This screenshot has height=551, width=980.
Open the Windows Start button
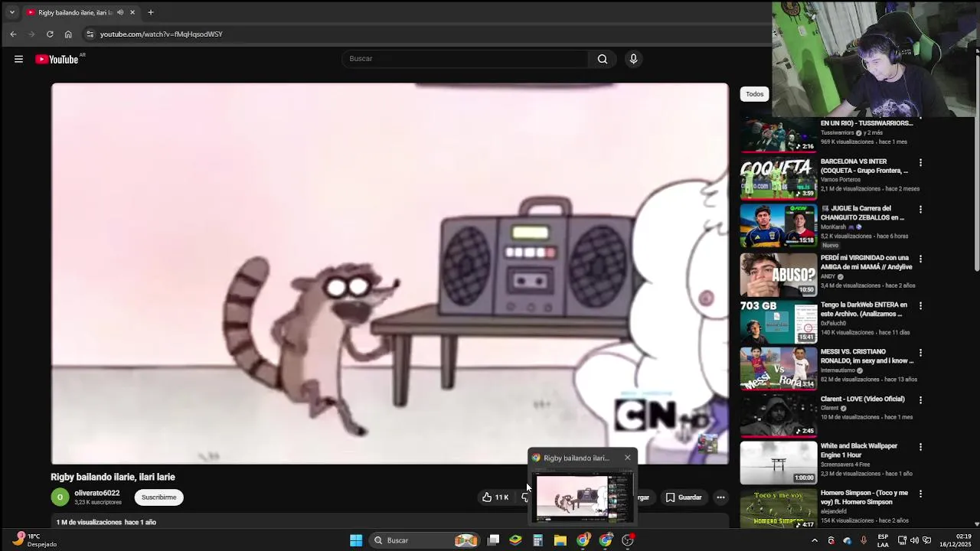[356, 540]
